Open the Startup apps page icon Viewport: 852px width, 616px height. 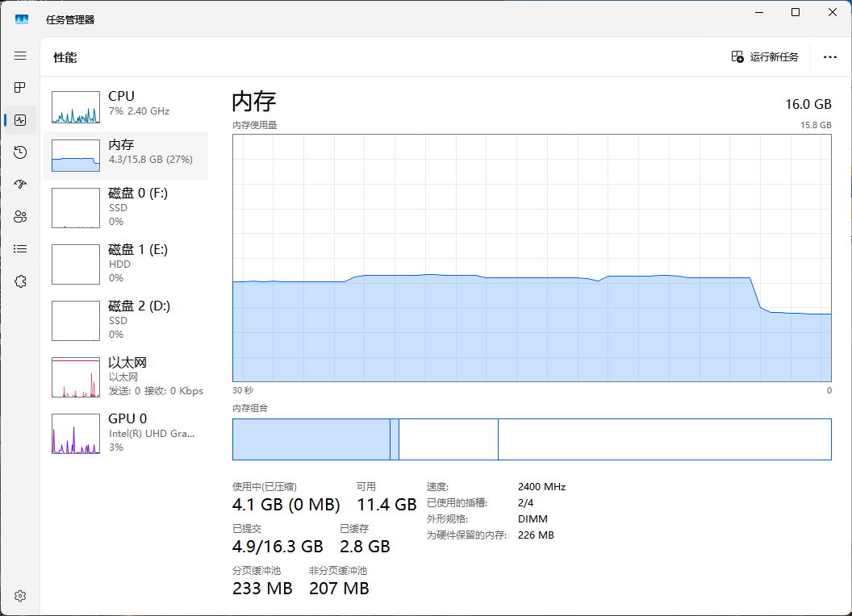[x=20, y=184]
